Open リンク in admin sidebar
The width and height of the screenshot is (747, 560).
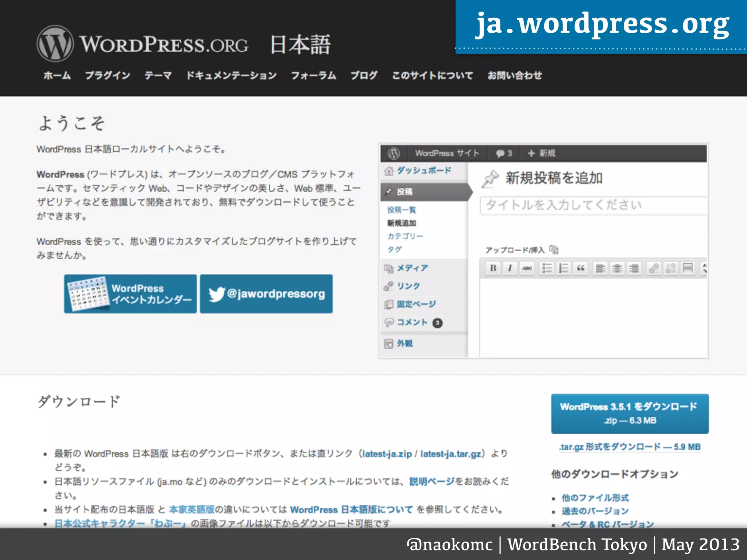coord(424,286)
